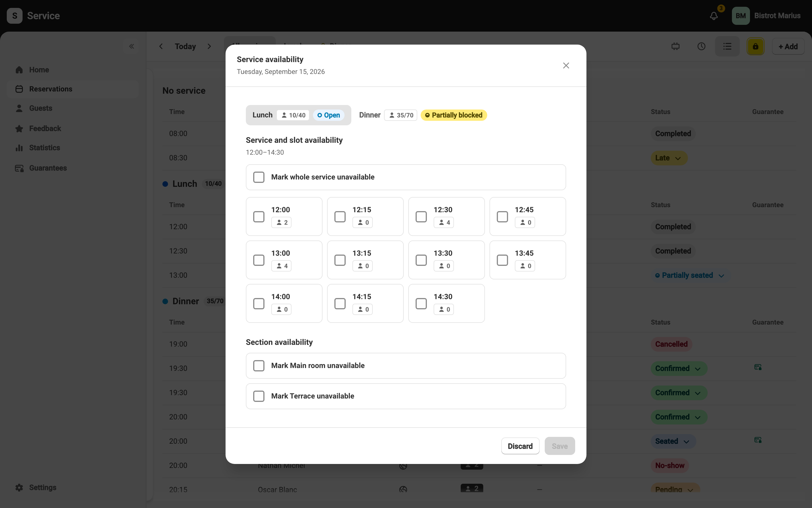Click the Oscar Blanc reservation name
The image size is (812, 508).
coord(277,490)
